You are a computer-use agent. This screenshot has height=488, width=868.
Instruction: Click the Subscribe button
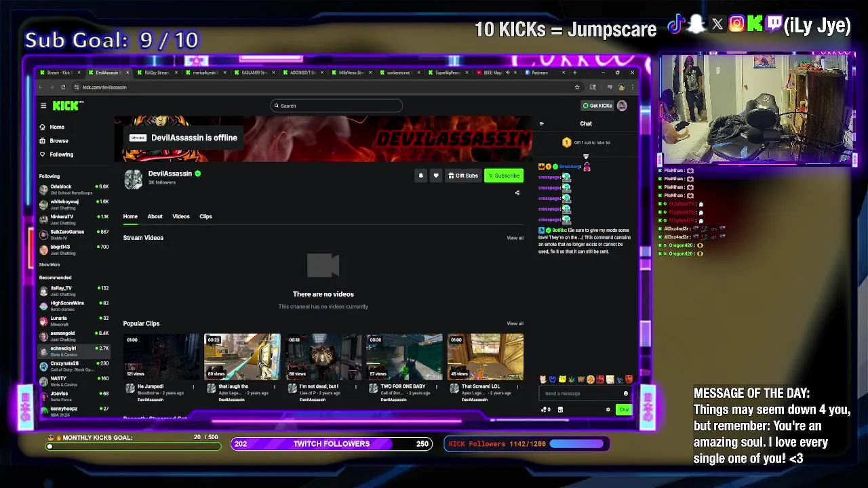pyautogui.click(x=504, y=176)
